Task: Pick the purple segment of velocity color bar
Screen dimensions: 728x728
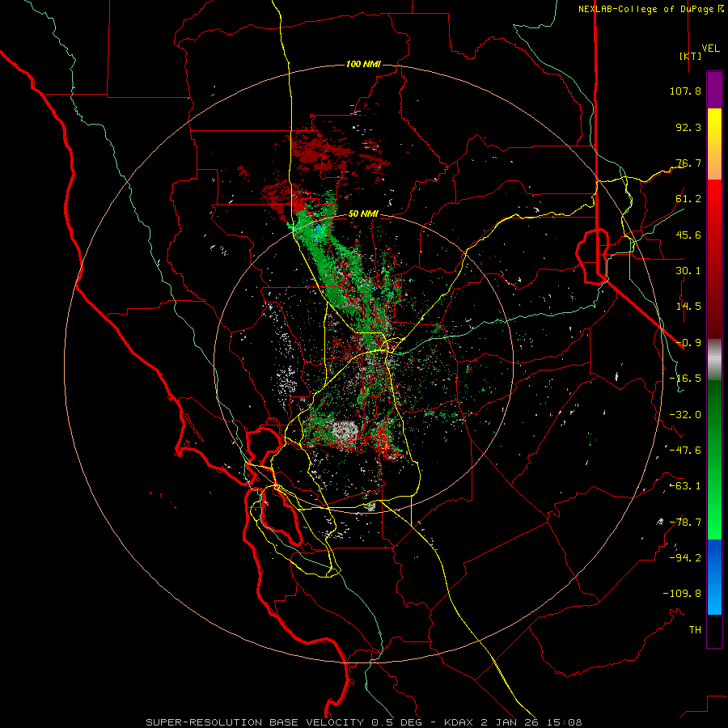Action: [x=714, y=90]
